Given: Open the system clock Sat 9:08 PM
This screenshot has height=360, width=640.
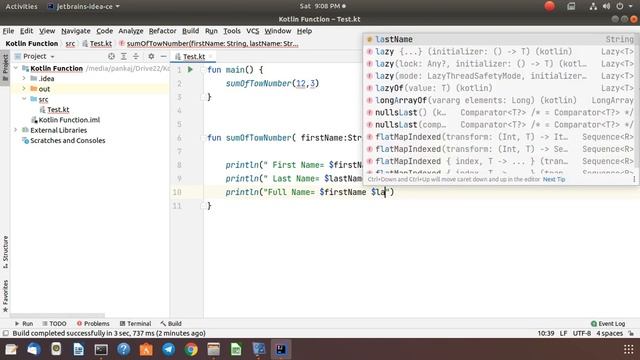Looking at the screenshot, I should 322,6.
